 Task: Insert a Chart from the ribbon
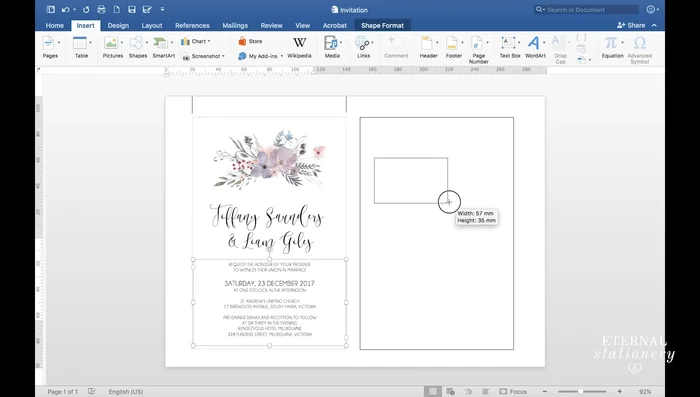(196, 41)
